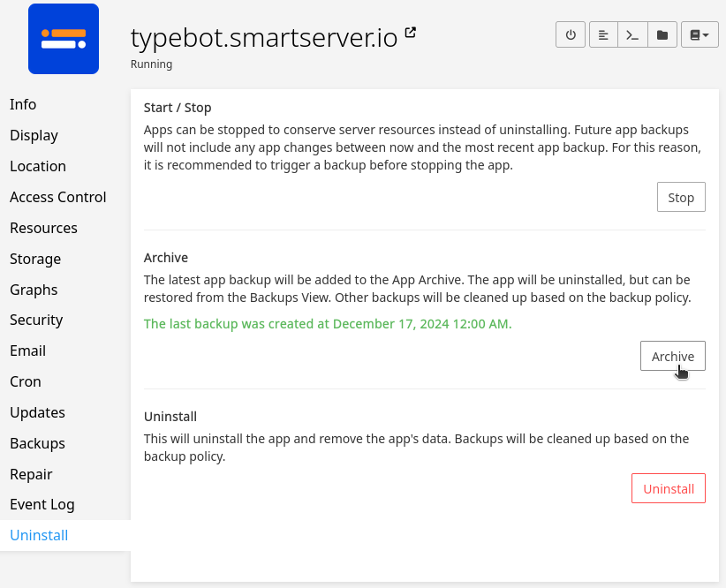Open the Event Log section
Image resolution: width=726 pixels, height=588 pixels.
coord(42,504)
